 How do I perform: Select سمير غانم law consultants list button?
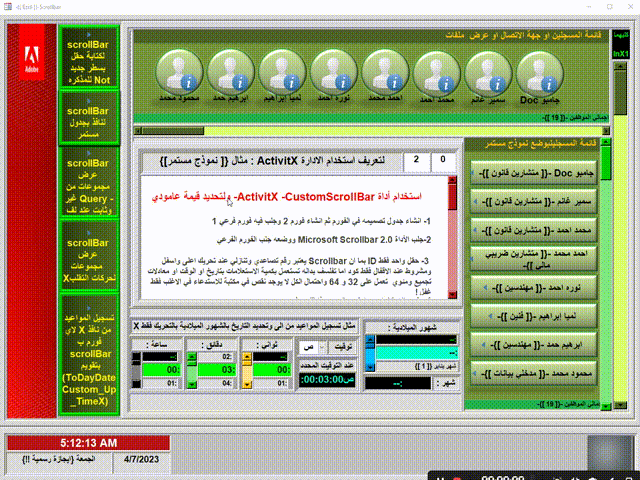click(x=533, y=202)
